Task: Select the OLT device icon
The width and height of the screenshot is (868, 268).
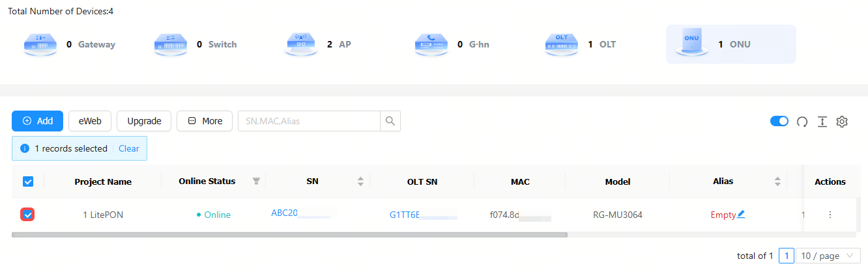Action: point(561,45)
